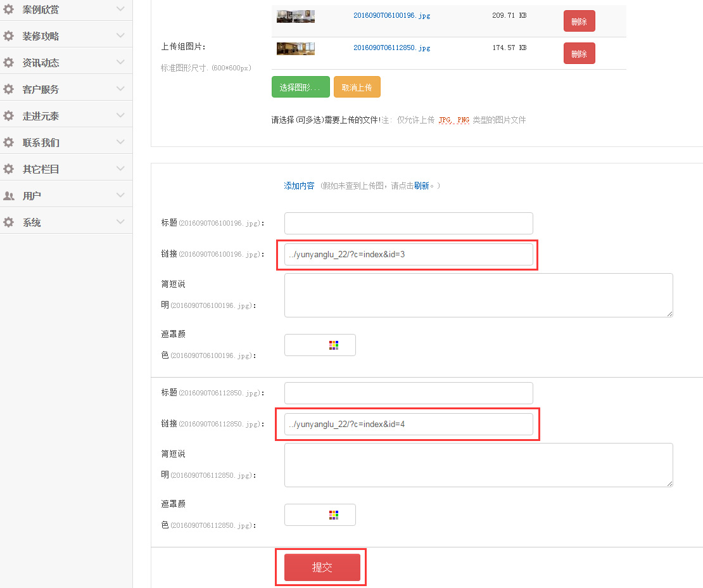
Task: Open the 走进元泰 sidebar menu item
Action: coord(41,116)
